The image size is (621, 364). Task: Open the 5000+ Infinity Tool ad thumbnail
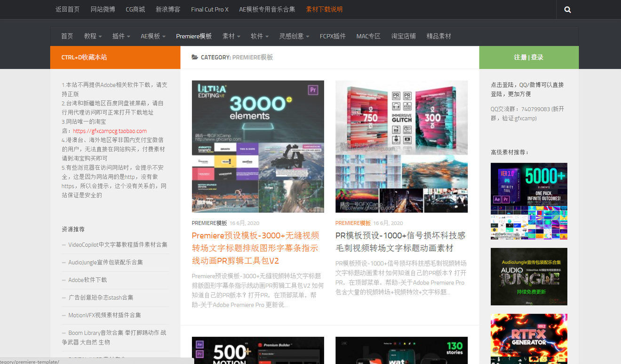(x=529, y=201)
